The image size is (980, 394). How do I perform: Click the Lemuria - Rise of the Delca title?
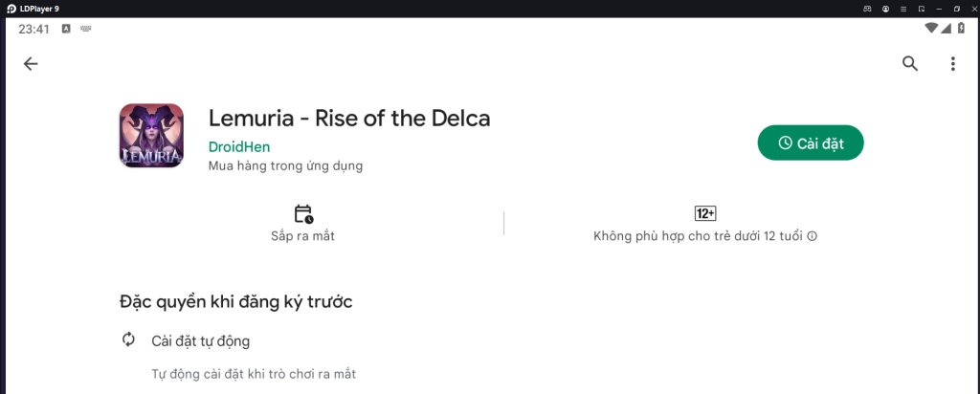coord(349,119)
